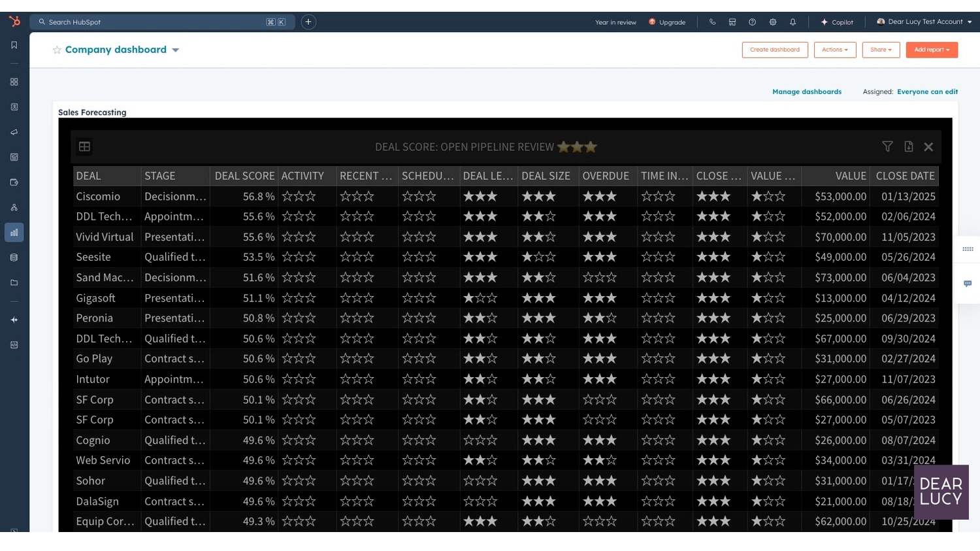Viewport: 980px width, 551px height.
Task: Expand the Company dashboard dropdown
Action: tap(175, 50)
